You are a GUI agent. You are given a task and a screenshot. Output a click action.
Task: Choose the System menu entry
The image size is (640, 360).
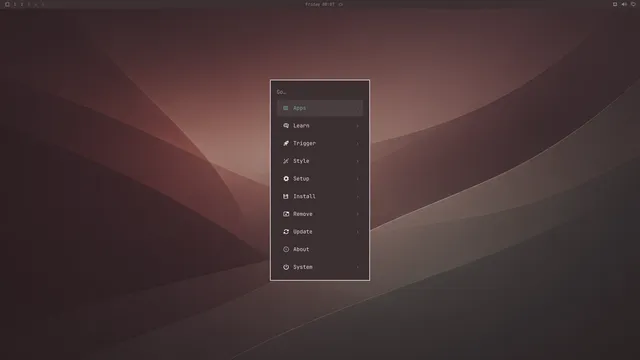(320, 267)
